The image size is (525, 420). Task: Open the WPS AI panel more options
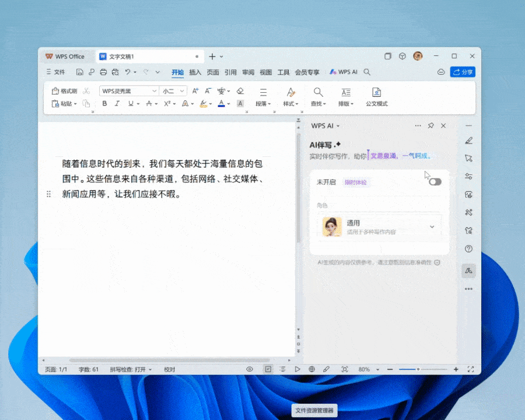tap(418, 125)
